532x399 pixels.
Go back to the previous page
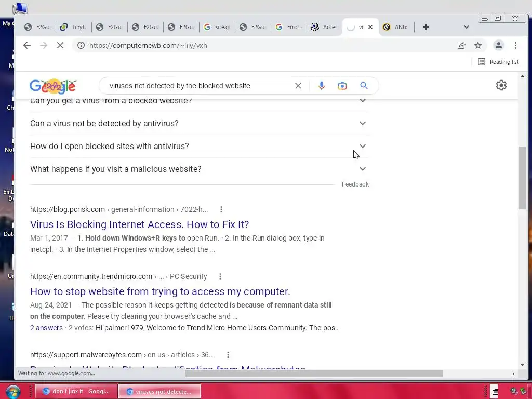coord(27,46)
